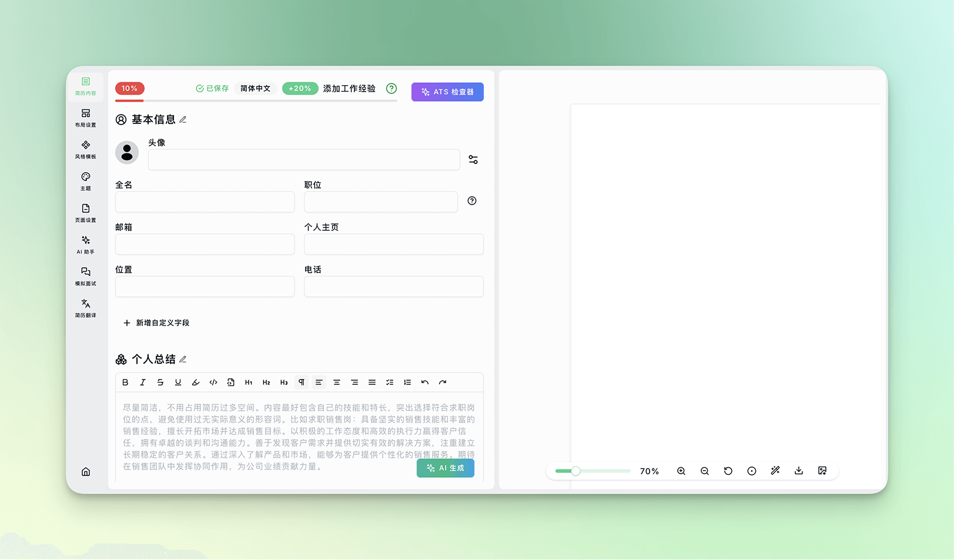
Task: Click the undo arrow in editor toolbar
Action: pyautogui.click(x=425, y=383)
